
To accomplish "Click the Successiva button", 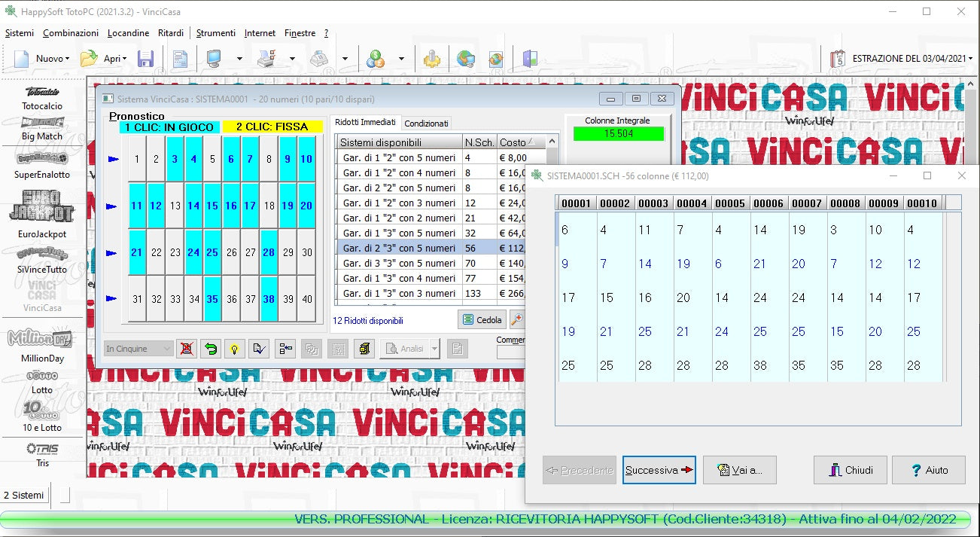I will tap(659, 470).
